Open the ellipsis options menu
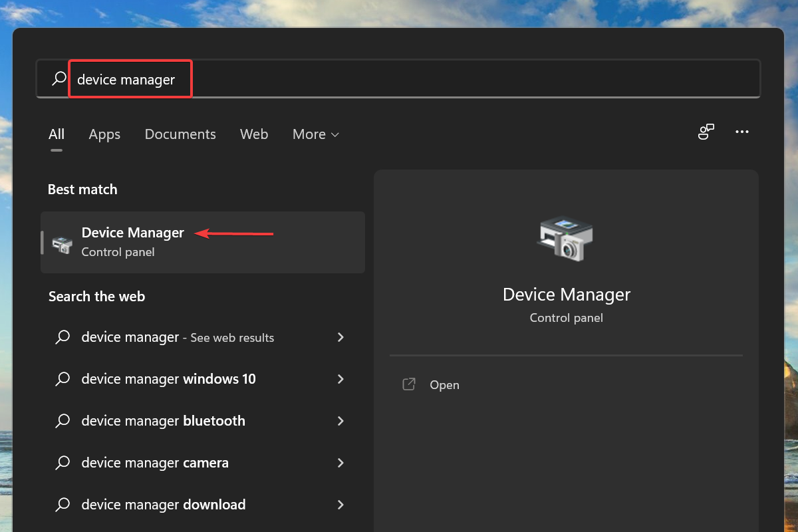The image size is (798, 532). pyautogui.click(x=742, y=132)
